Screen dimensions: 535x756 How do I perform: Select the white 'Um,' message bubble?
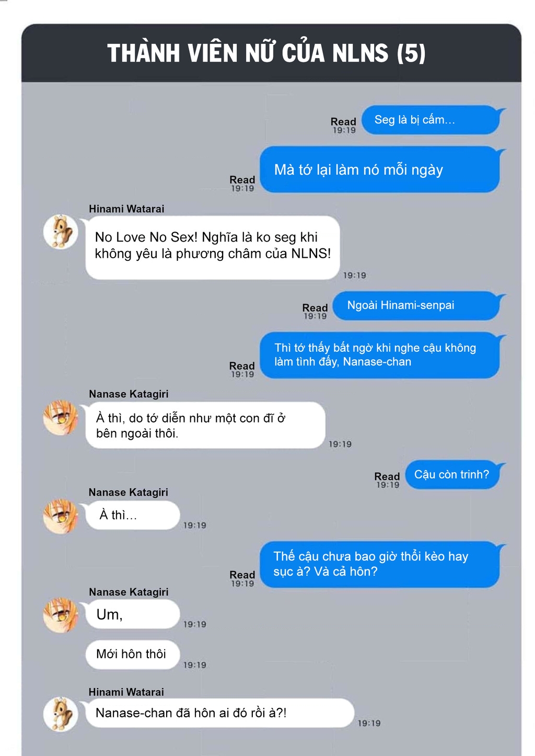pyautogui.click(x=133, y=614)
